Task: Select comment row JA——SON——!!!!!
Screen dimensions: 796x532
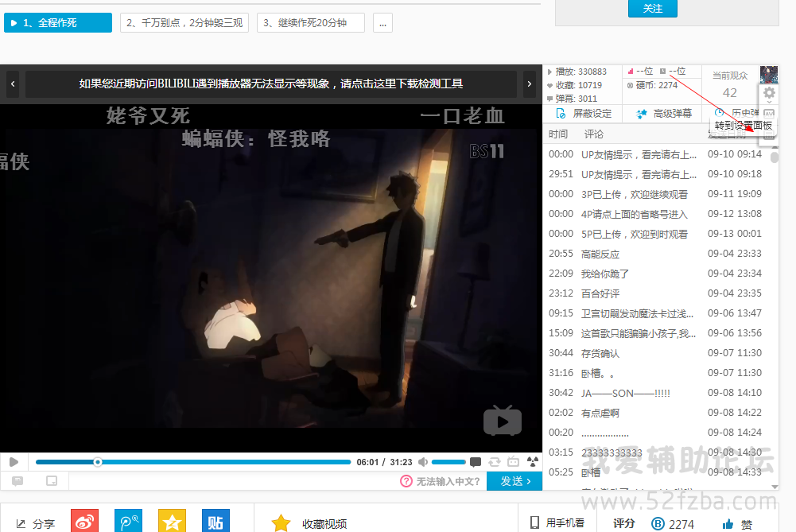Action: (x=655, y=392)
